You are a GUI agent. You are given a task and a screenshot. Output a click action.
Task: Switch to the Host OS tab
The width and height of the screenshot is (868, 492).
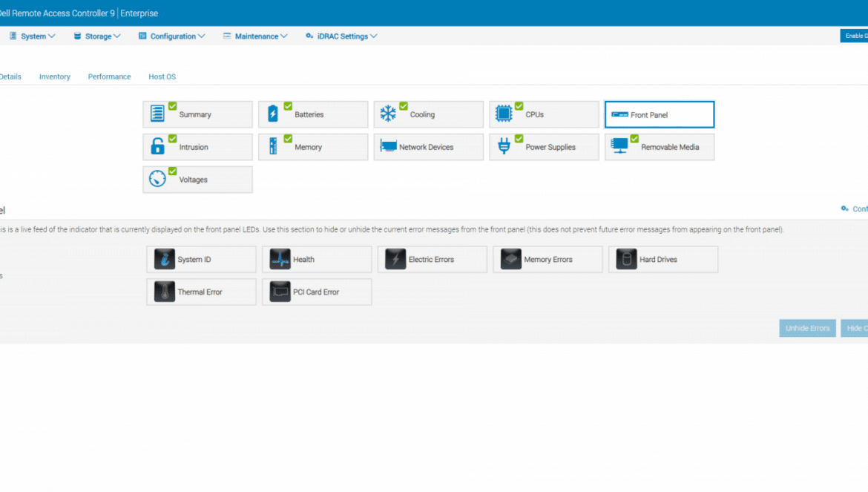click(x=162, y=77)
